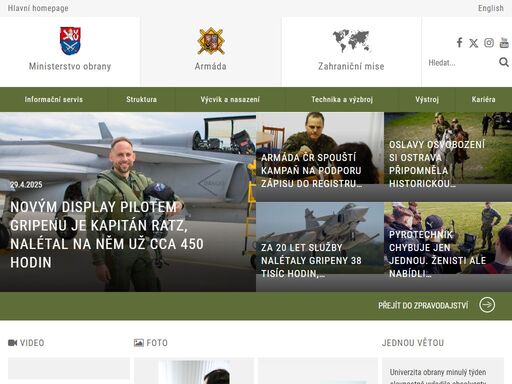
Task: Click the Armáda emblem icon
Action: pos(211,41)
